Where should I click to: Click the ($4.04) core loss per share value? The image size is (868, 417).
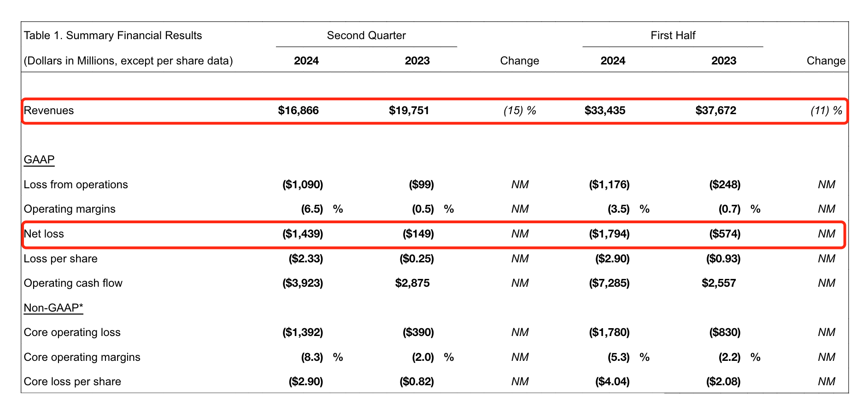pyautogui.click(x=612, y=382)
